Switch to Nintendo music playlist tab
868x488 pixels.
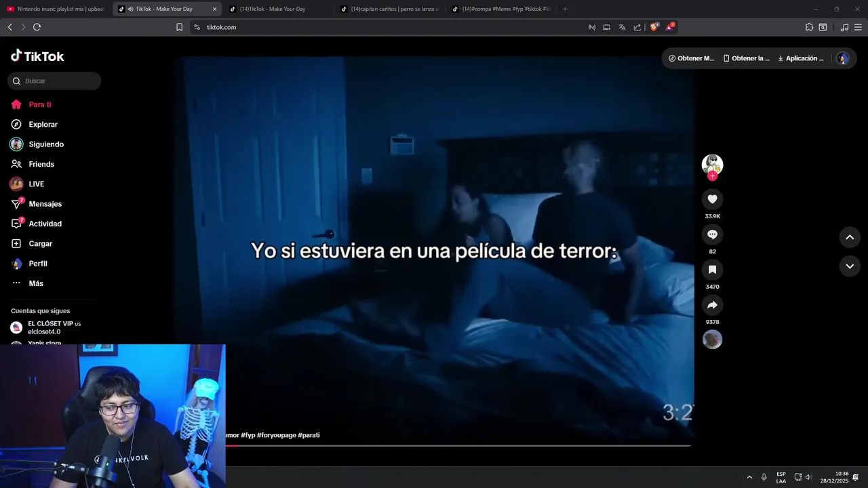tap(56, 9)
